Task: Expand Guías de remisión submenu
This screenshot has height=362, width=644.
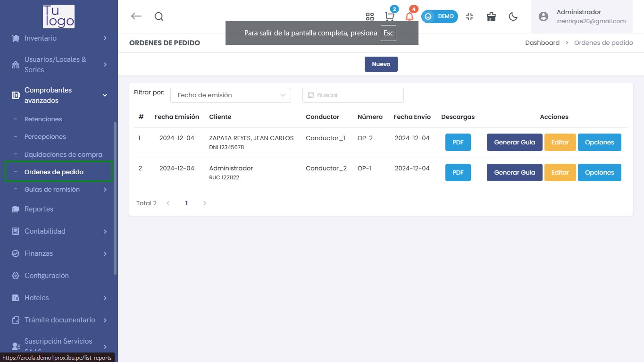Action: tap(59, 190)
